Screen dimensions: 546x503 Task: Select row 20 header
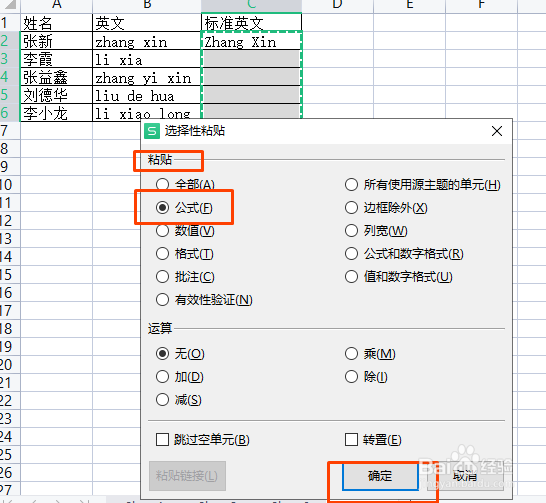10,365
